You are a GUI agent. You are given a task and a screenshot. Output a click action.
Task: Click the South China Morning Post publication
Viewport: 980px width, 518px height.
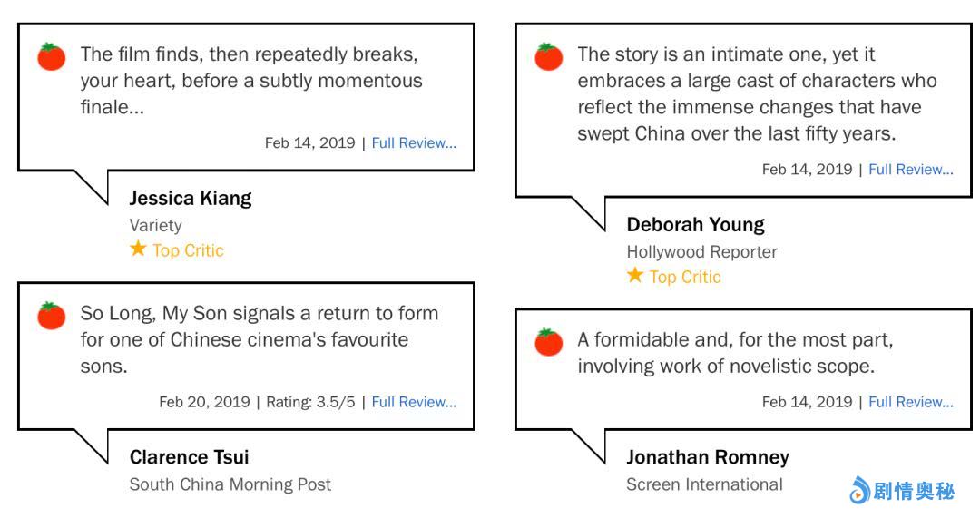coord(230,484)
